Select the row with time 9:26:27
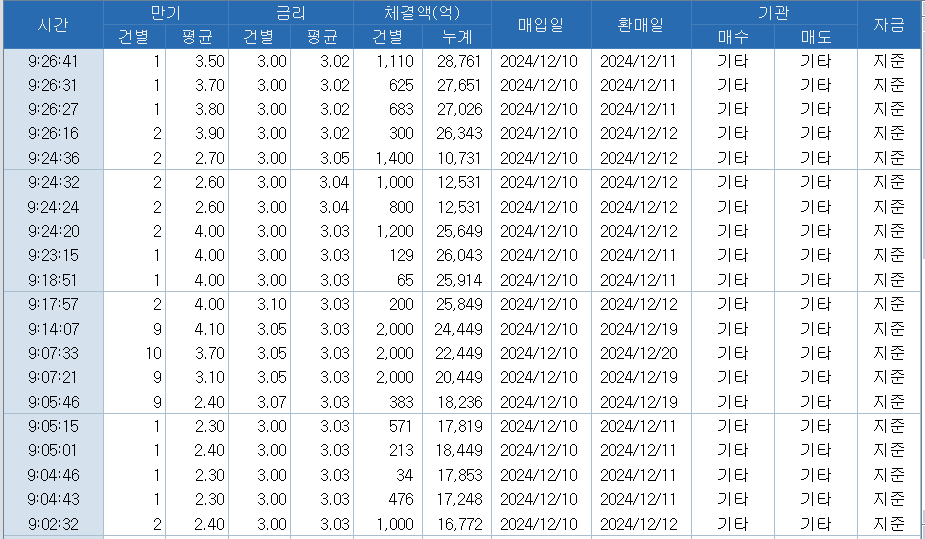Viewport: 925px width, 539px height. 462,110
